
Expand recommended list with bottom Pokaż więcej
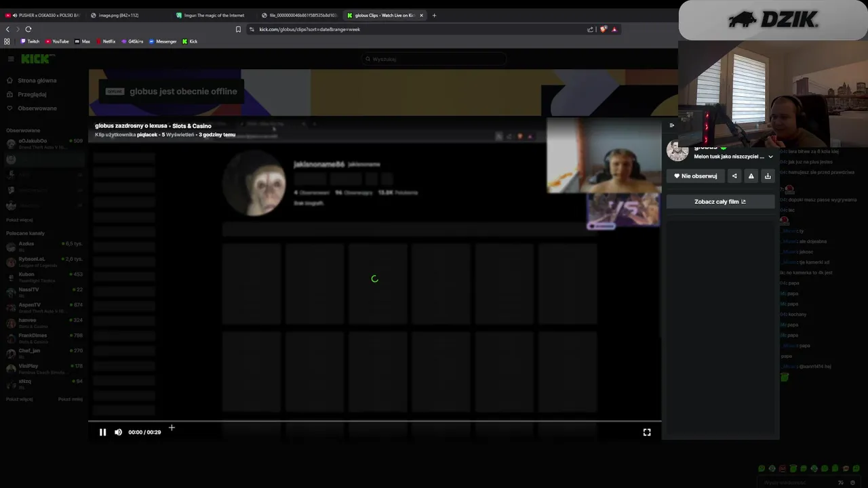[x=20, y=399]
